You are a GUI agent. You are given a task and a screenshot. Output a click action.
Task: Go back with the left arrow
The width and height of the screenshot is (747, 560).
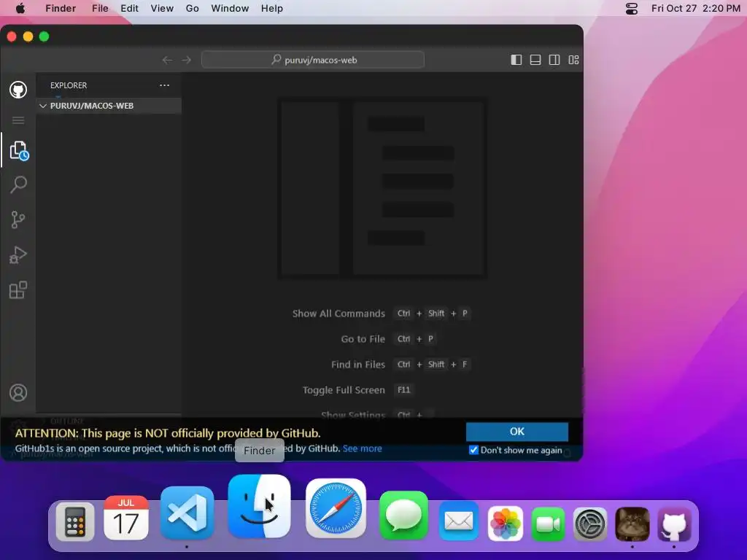click(167, 60)
